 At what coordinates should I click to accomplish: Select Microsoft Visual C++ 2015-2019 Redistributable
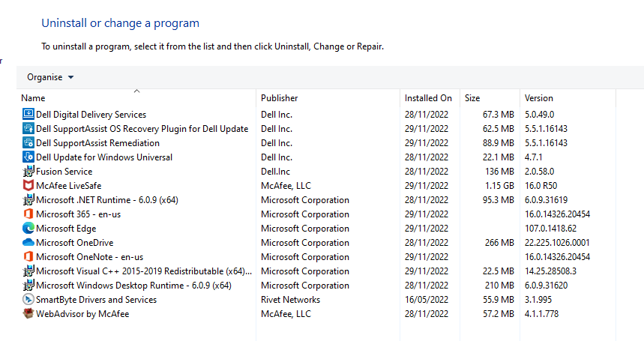coord(144,271)
